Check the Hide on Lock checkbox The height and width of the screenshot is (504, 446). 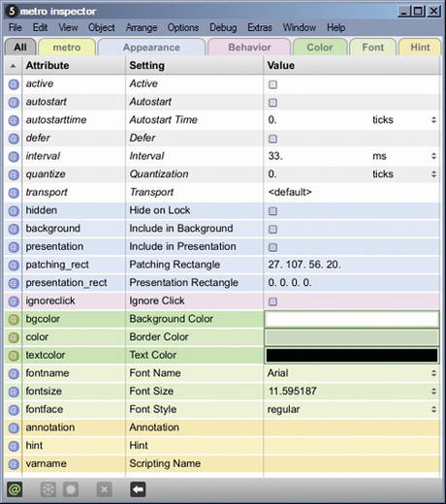272,211
